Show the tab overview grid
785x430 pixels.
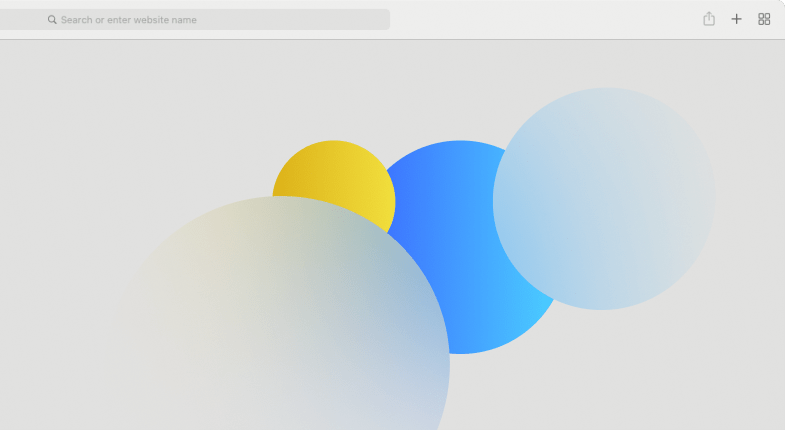tap(764, 19)
